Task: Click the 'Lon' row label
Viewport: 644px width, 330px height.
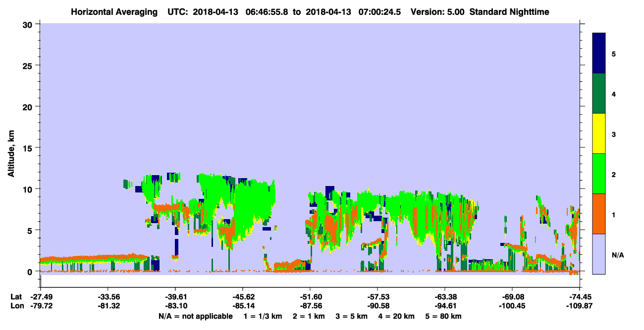Action: (x=16, y=306)
